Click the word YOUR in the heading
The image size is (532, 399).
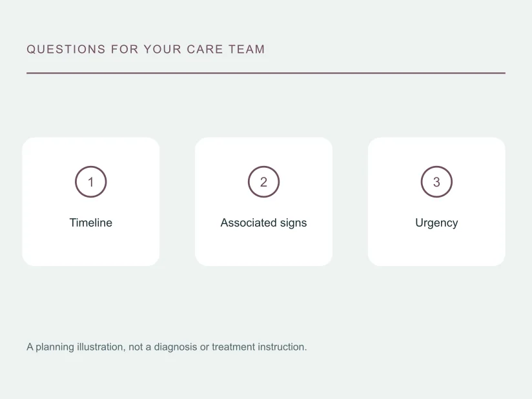[x=163, y=49]
